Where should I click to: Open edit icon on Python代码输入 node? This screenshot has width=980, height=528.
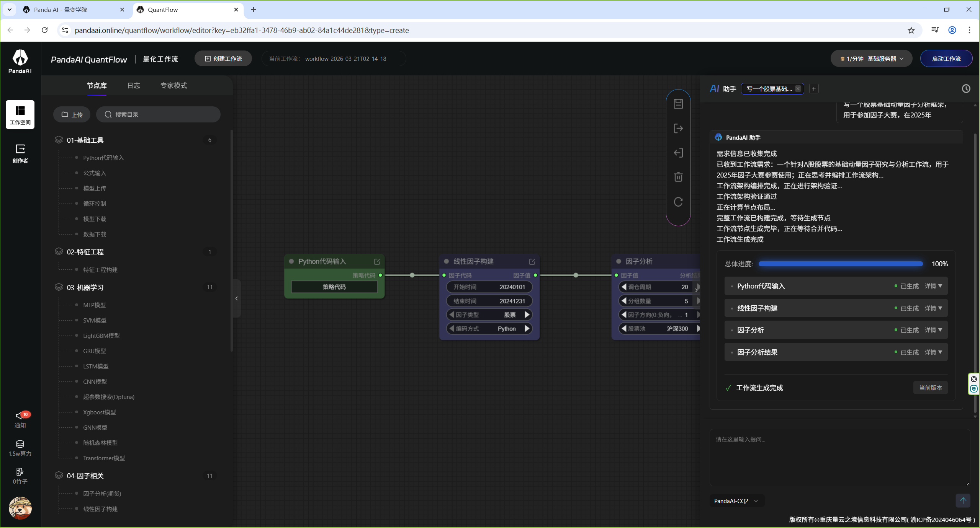377,262
